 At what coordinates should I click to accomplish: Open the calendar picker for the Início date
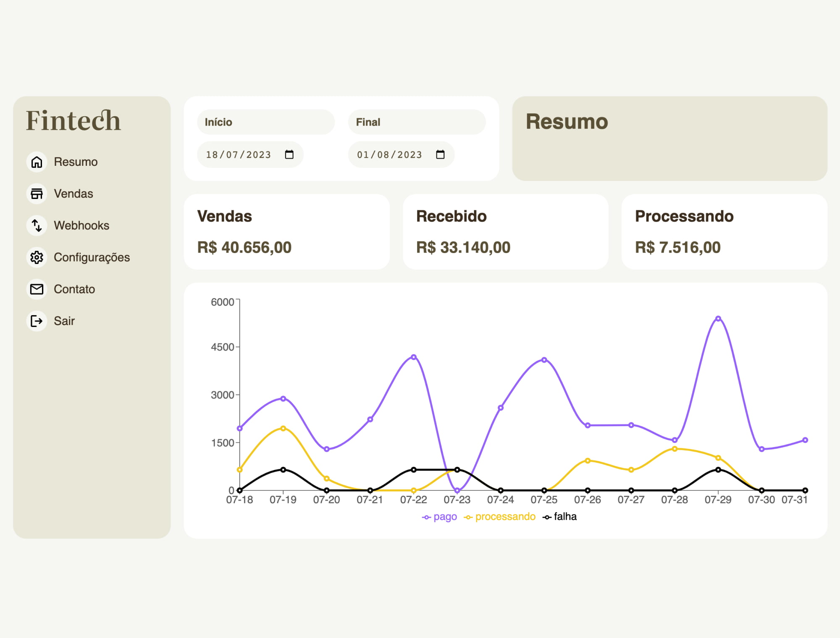(289, 154)
